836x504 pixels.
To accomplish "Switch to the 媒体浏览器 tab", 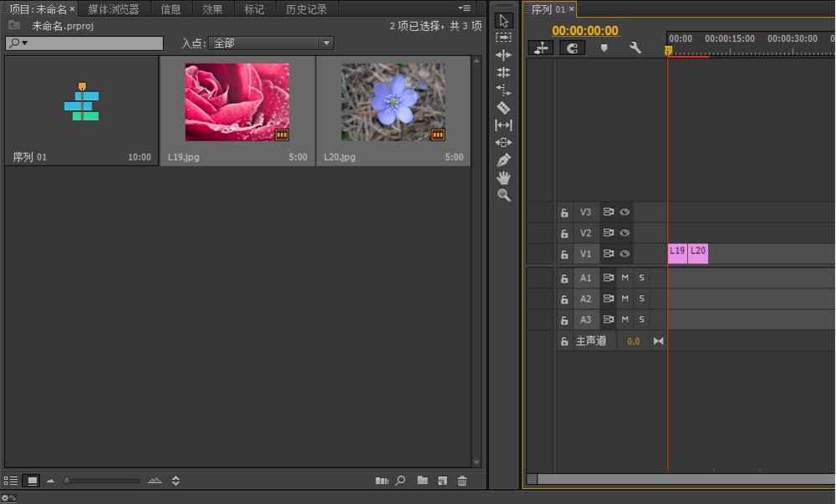I will [x=114, y=9].
